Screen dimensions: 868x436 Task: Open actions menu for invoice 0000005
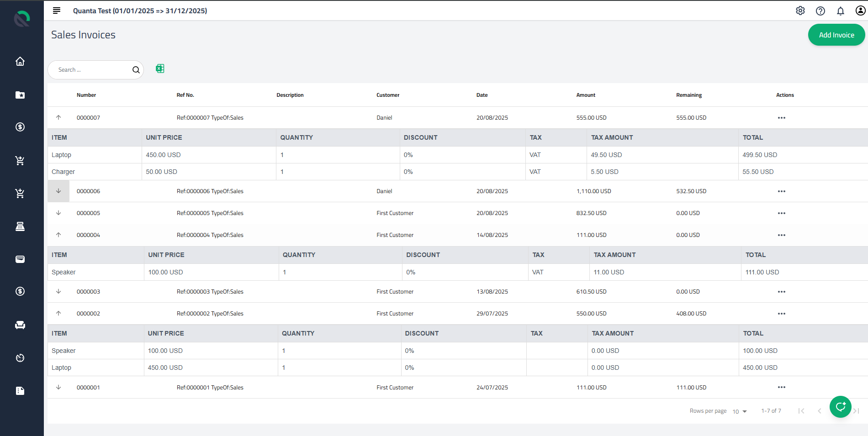(x=781, y=213)
